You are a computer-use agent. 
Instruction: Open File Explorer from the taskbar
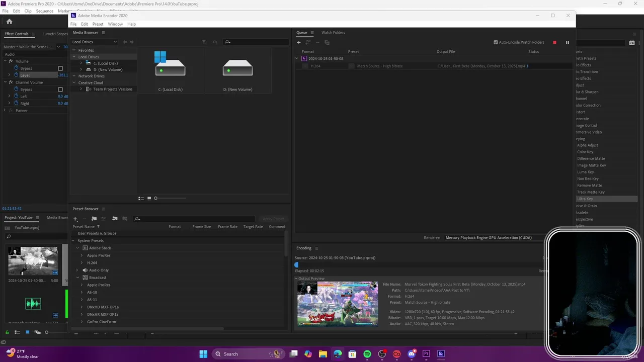(x=323, y=354)
